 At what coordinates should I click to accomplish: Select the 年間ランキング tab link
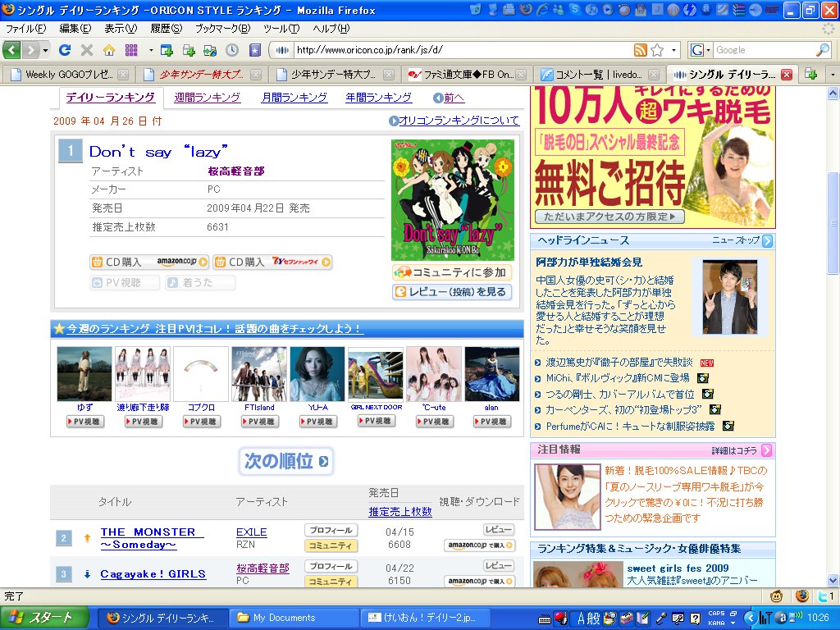click(x=378, y=98)
